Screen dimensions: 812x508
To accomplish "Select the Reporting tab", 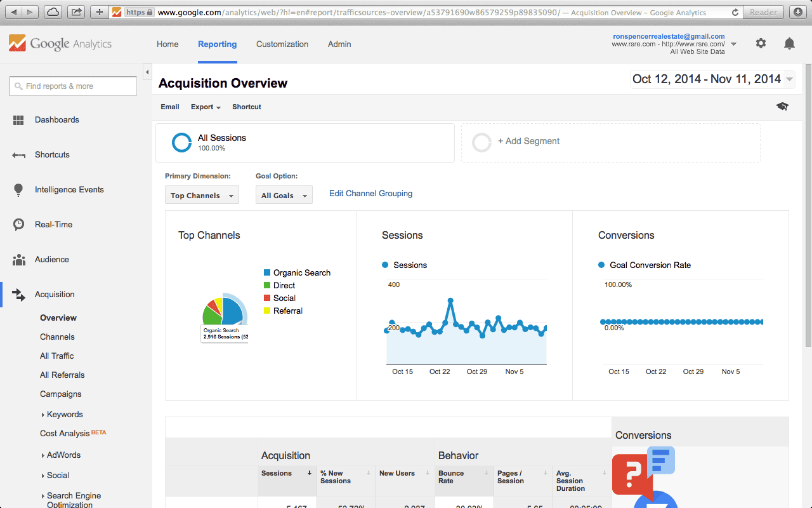I will [217, 44].
